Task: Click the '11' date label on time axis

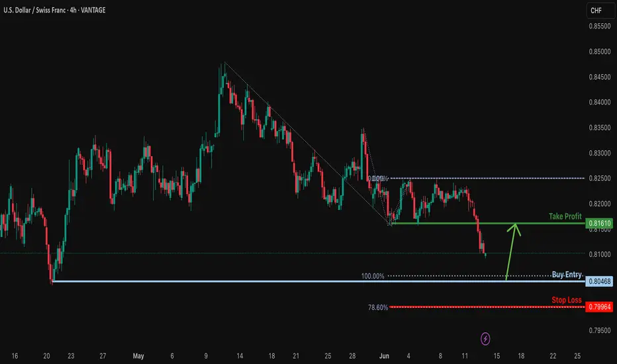Action: (x=465, y=356)
